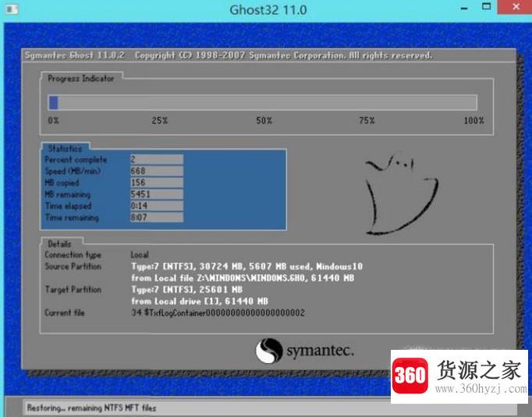The height and width of the screenshot is (417, 532).
Task: Click the MB copied label
Action: point(62,183)
